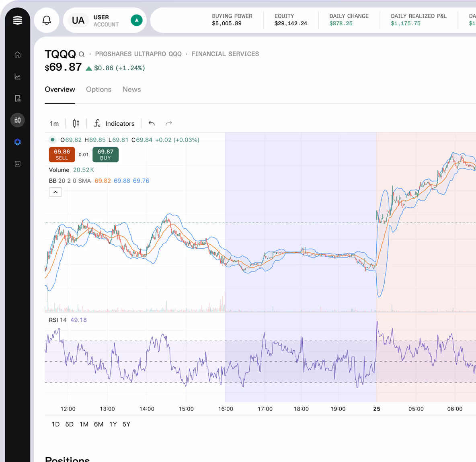
Task: Click the blue 69.88 BB upper value
Action: (x=122, y=181)
